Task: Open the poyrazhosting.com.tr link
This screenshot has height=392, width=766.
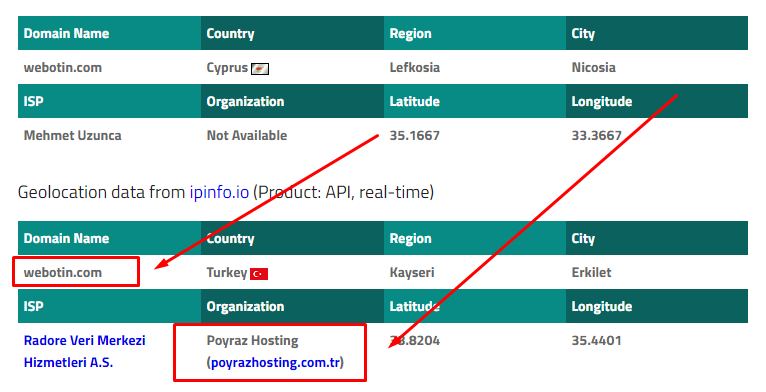Action: pyautogui.click(x=276, y=363)
